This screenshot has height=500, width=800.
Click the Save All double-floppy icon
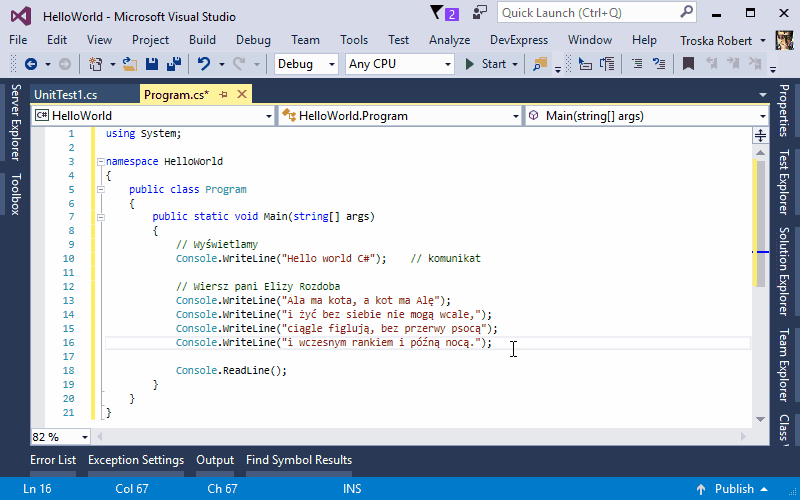point(174,64)
